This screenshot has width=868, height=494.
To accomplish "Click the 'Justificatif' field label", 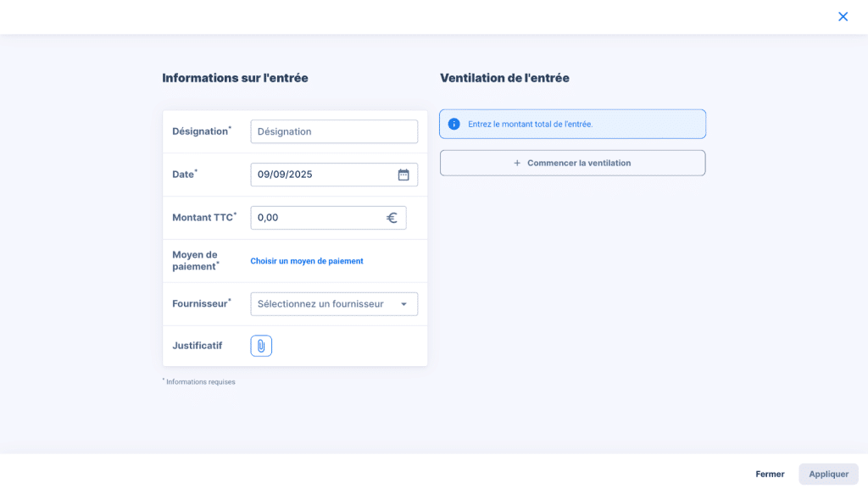I will pyautogui.click(x=197, y=346).
